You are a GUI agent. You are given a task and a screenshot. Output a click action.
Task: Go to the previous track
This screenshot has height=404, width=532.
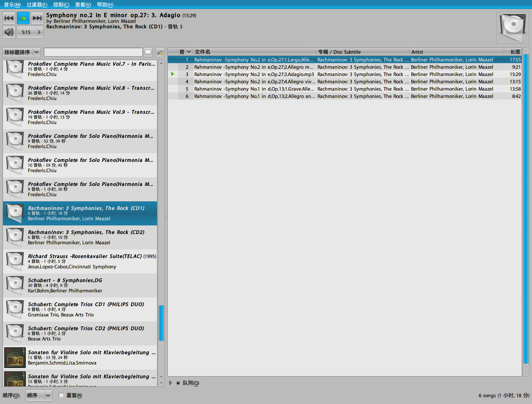pyautogui.click(x=9, y=18)
